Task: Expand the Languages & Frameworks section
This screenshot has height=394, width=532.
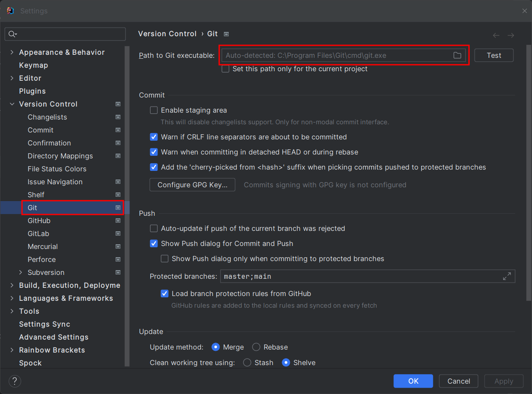Action: (x=12, y=298)
